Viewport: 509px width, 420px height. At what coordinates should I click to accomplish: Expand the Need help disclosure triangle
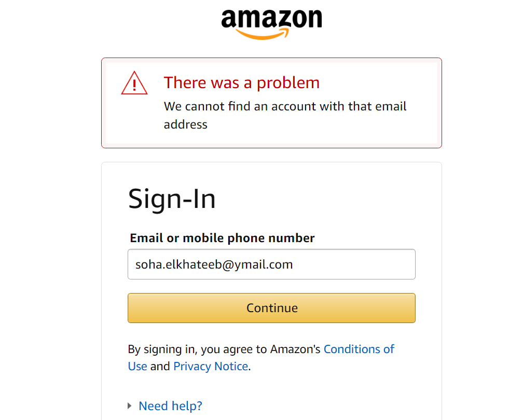click(130, 405)
